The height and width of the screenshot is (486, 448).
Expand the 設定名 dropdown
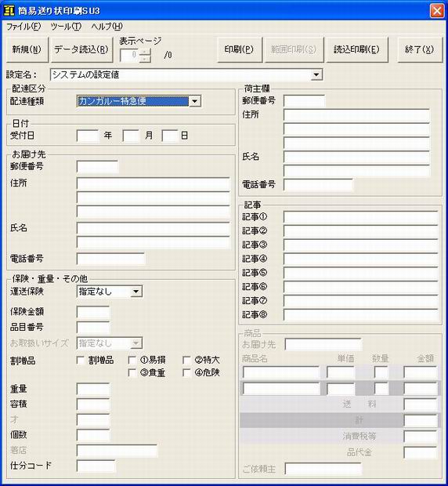316,74
